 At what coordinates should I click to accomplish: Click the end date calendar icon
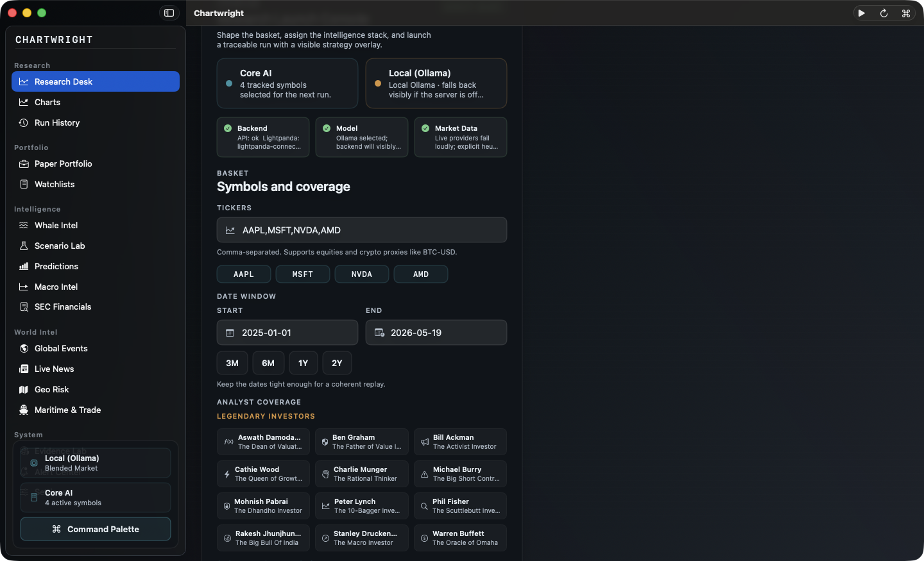point(379,333)
